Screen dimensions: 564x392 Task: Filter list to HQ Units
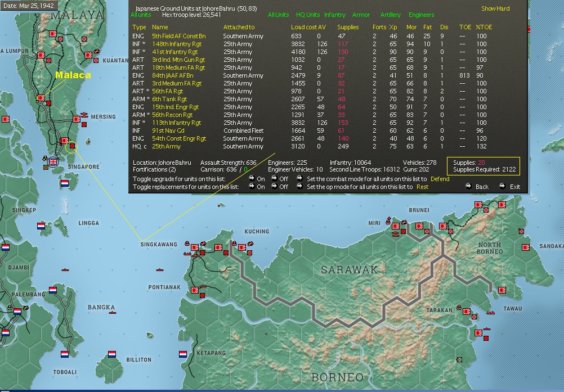[308, 15]
